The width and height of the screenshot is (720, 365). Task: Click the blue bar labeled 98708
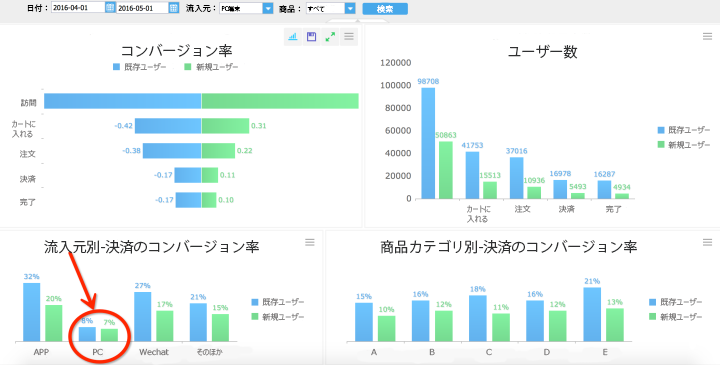click(x=428, y=143)
